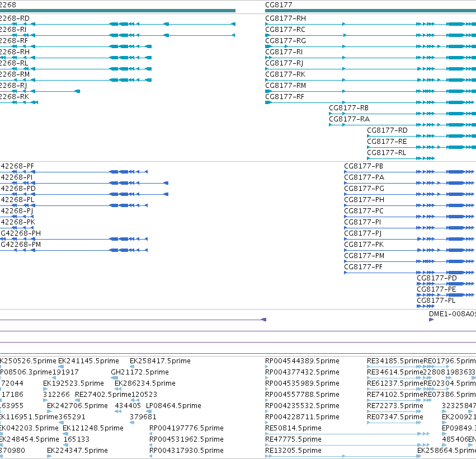Select protein label CG8177-PG
The width and height of the screenshot is (476, 459).
coord(364,189)
